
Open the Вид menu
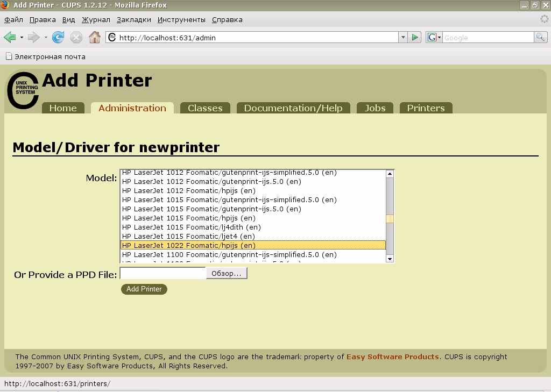click(68, 20)
